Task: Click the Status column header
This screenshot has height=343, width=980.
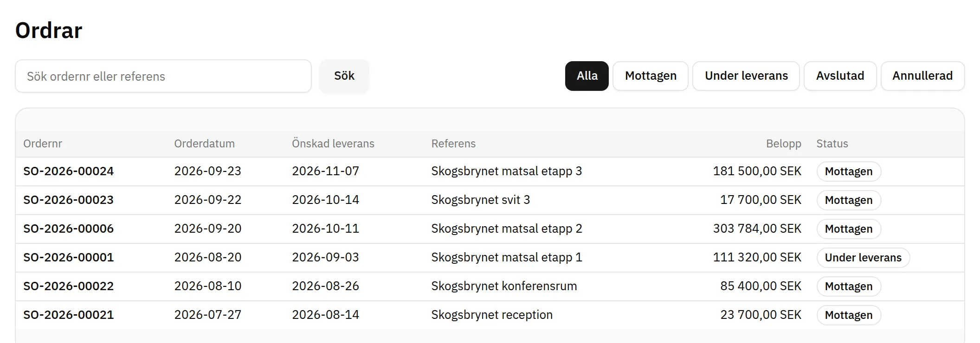Action: click(x=832, y=144)
